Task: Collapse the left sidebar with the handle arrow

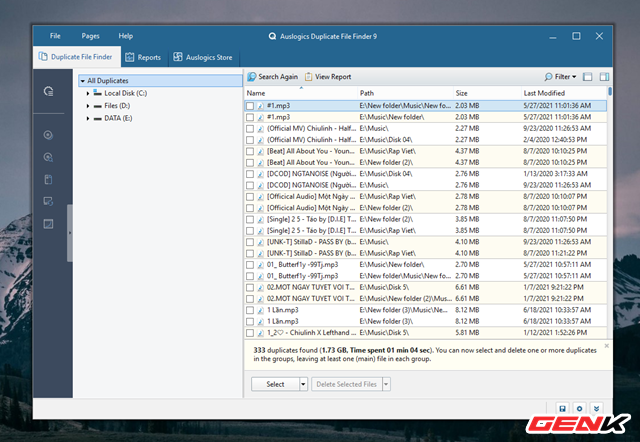Action: 70,233
